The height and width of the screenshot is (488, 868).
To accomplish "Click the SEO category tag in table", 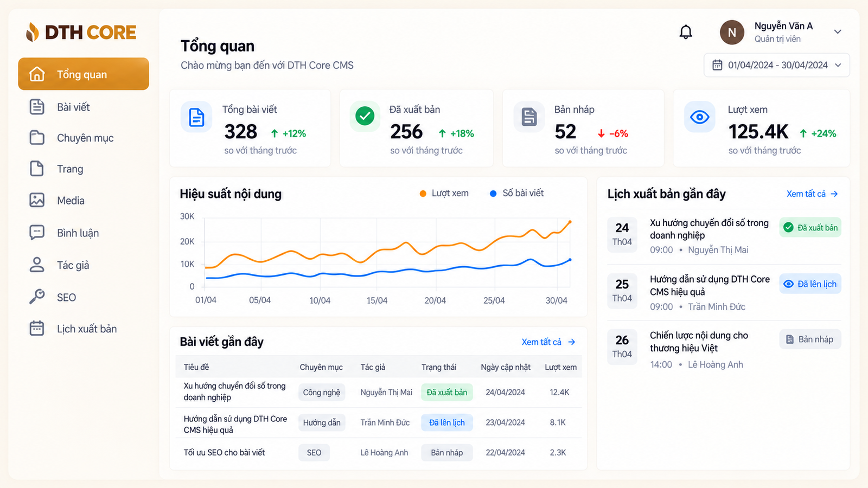I will (x=314, y=452).
